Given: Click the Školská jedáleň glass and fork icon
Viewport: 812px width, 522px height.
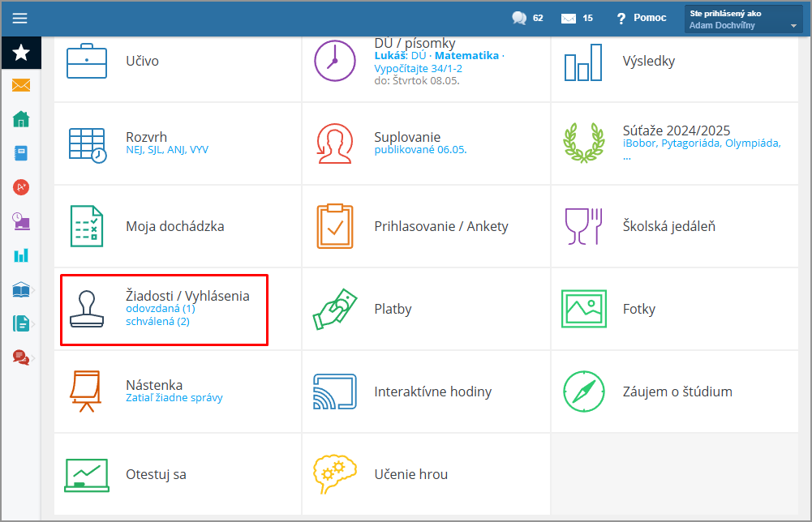Looking at the screenshot, I should 583,226.
